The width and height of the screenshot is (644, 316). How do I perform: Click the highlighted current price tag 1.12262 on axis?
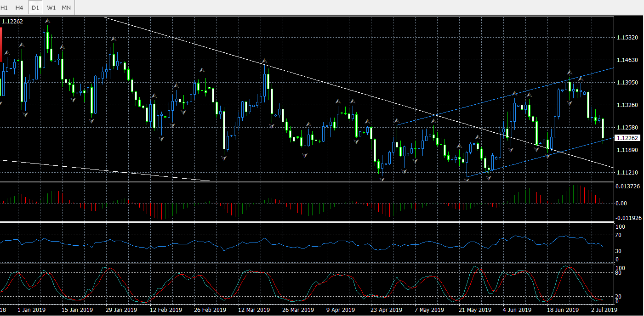point(628,138)
